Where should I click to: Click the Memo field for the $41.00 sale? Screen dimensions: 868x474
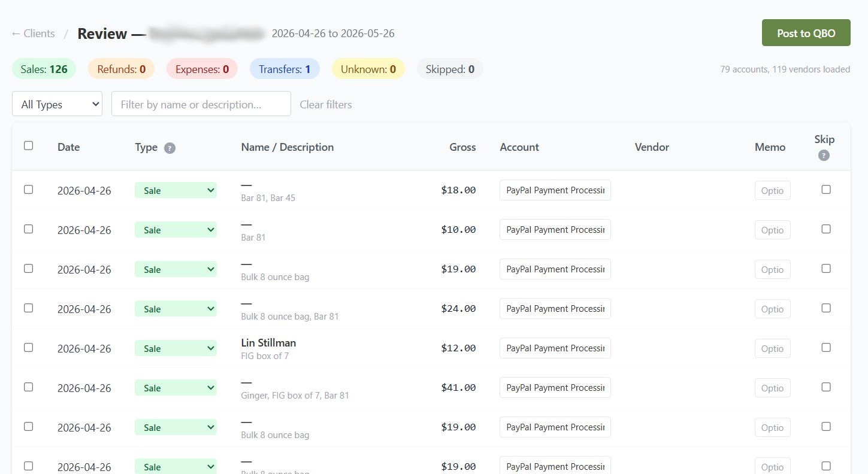(x=772, y=388)
